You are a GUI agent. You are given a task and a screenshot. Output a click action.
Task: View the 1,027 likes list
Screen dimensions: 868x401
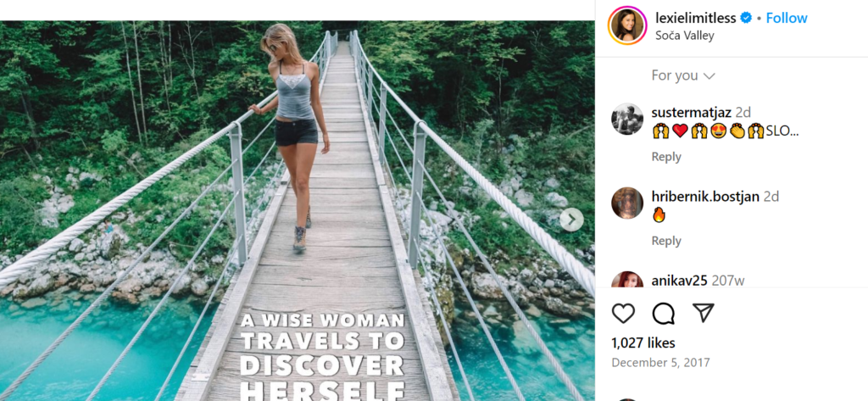[643, 343]
